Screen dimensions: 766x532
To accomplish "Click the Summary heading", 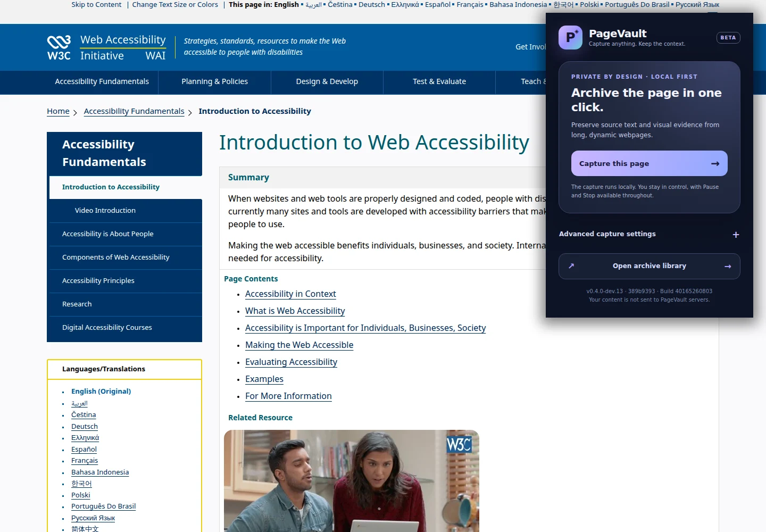I will coord(248,178).
